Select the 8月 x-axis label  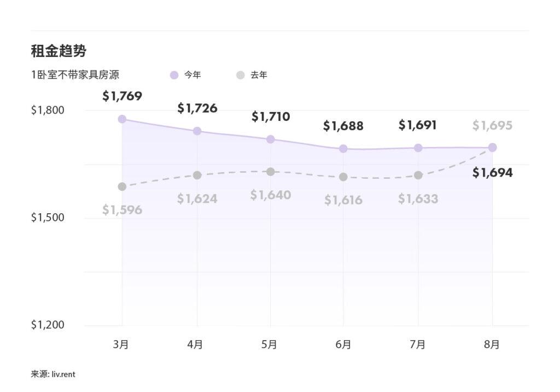[492, 344]
